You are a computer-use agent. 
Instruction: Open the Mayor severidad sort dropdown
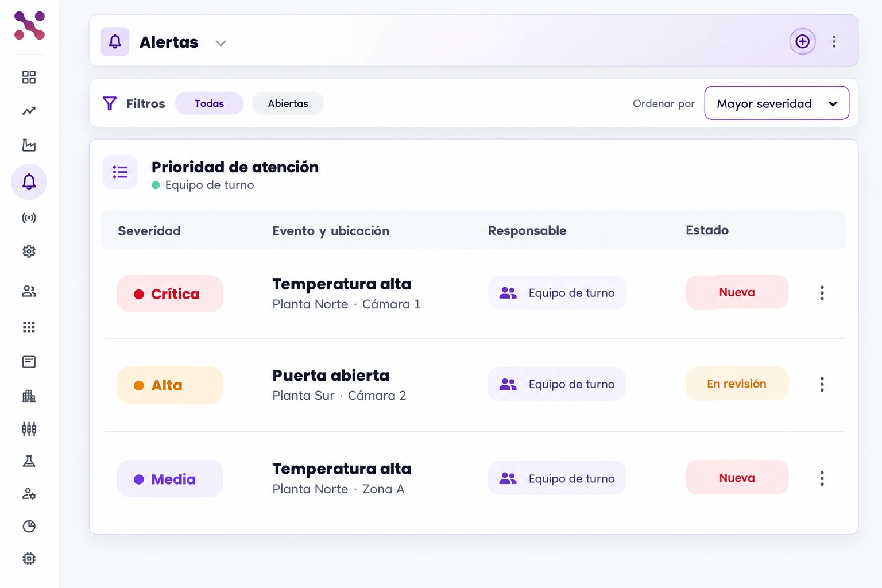[777, 103]
